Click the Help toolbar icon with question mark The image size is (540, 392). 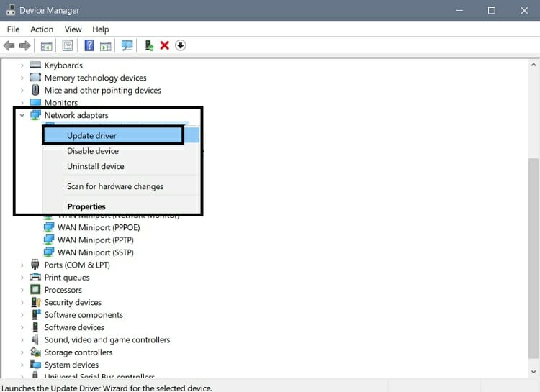coord(89,46)
